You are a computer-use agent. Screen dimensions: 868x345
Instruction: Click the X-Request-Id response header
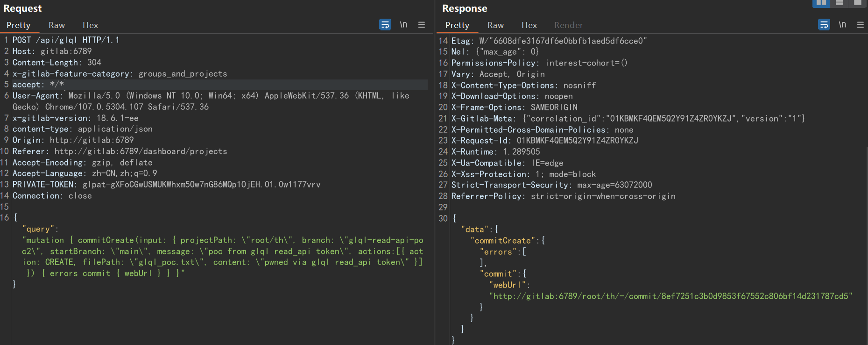(x=544, y=141)
